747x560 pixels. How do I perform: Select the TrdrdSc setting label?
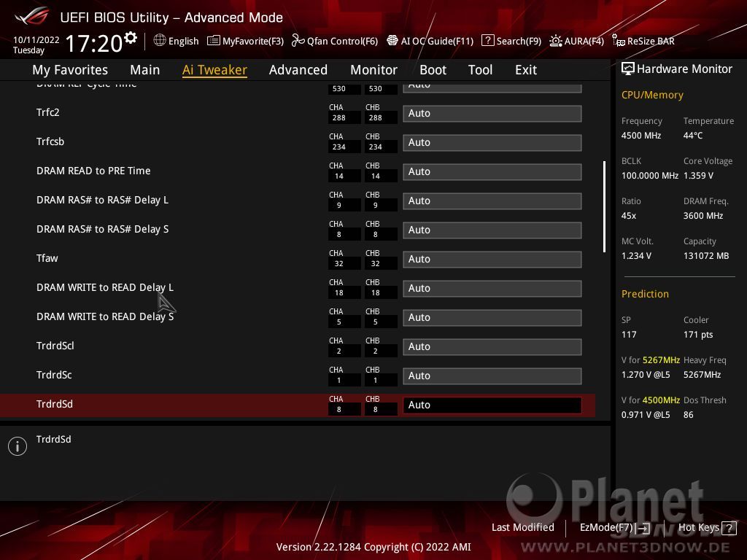pyautogui.click(x=54, y=375)
